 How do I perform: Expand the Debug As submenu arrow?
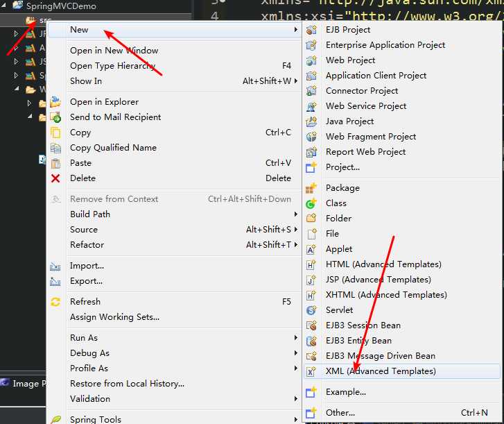coord(295,353)
